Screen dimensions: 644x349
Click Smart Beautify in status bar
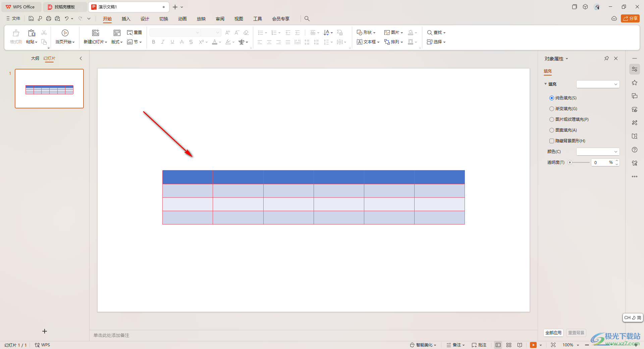[x=423, y=345]
